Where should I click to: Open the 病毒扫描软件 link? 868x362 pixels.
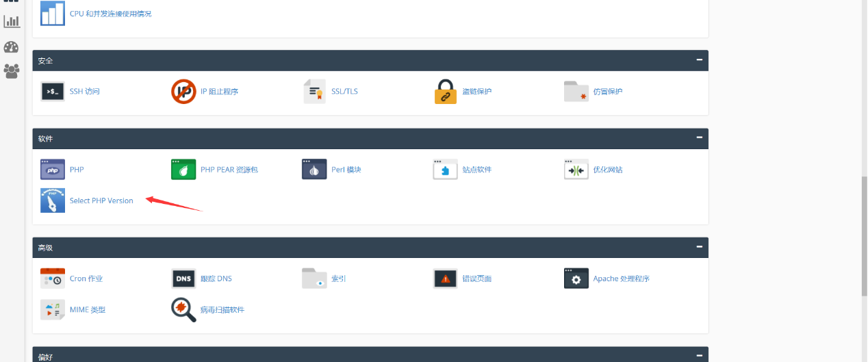click(222, 311)
